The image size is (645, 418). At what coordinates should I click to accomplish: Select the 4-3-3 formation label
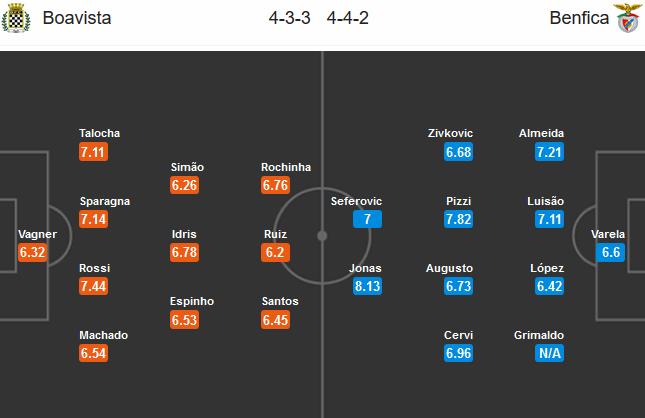coord(290,18)
